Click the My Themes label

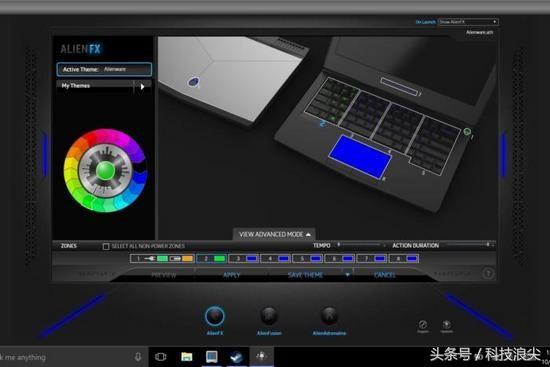(x=75, y=86)
